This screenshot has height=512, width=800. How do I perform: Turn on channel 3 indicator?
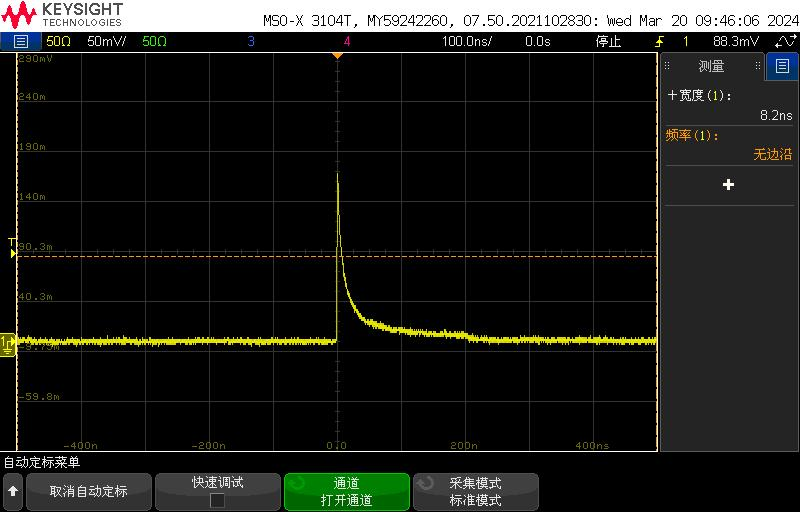pyautogui.click(x=251, y=41)
